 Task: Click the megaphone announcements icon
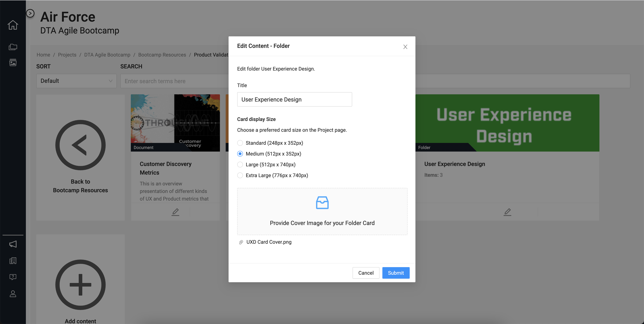13,244
